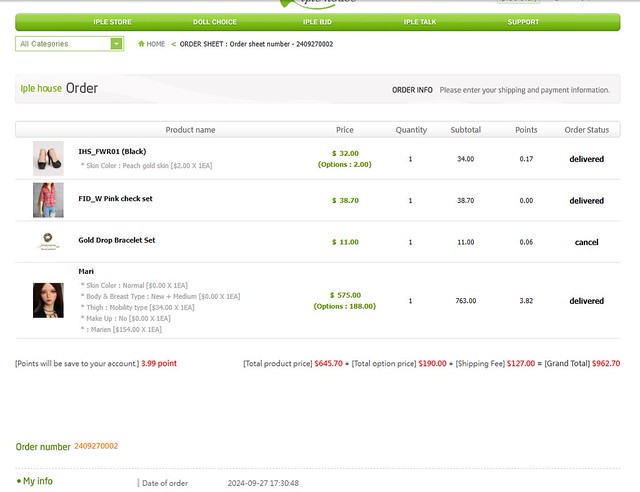Click order number 2409270002 in orange

(96, 446)
